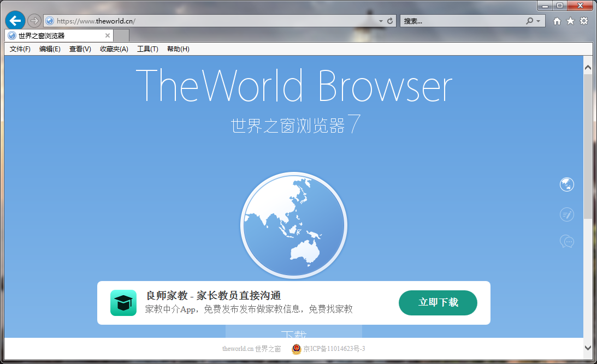Click the green 立即下载 button
The image size is (597, 364).
pos(438,303)
